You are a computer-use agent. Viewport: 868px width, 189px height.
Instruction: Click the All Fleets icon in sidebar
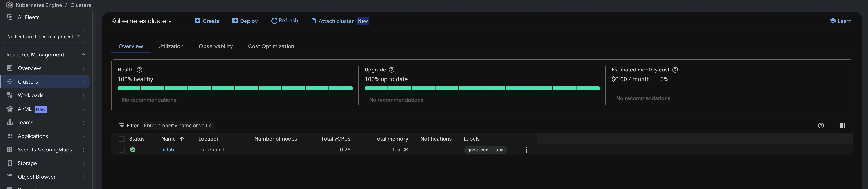pos(10,17)
